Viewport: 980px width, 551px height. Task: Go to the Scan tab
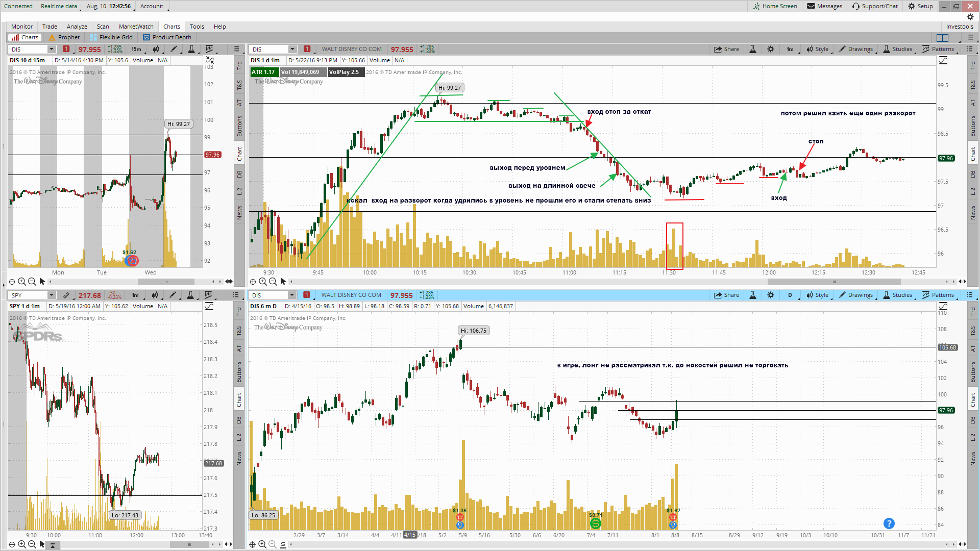click(103, 27)
